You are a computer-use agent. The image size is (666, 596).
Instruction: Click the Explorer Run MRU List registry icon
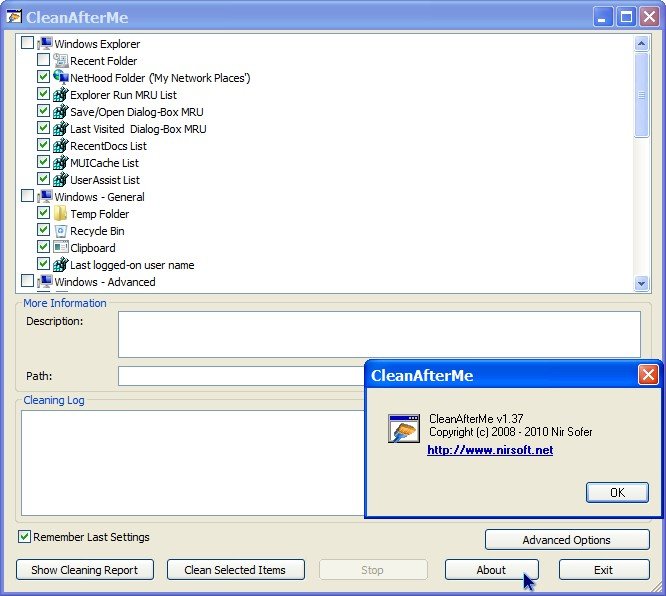tap(60, 94)
